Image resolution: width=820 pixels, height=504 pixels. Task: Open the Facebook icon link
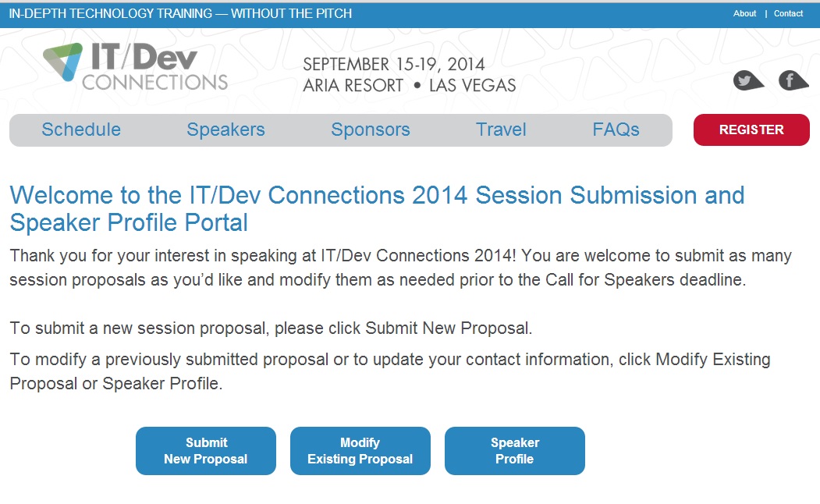click(792, 80)
